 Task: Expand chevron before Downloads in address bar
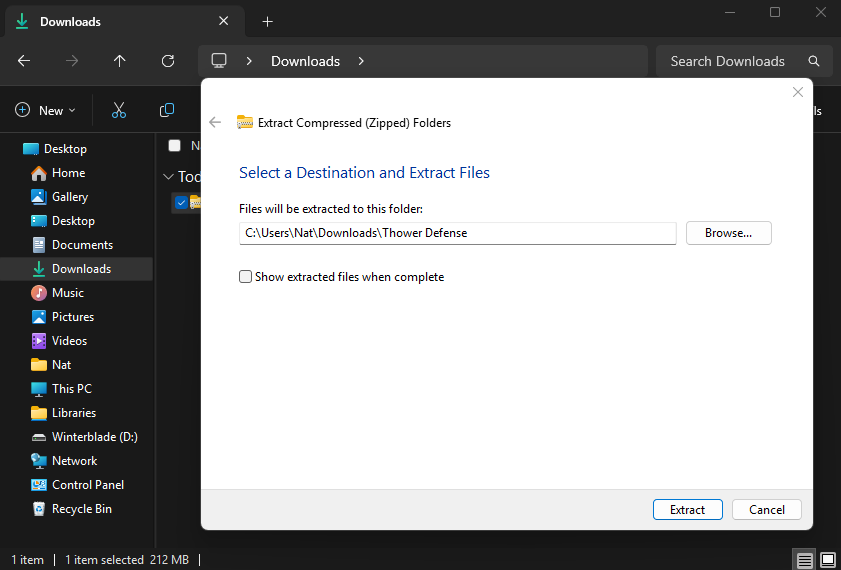pos(249,61)
